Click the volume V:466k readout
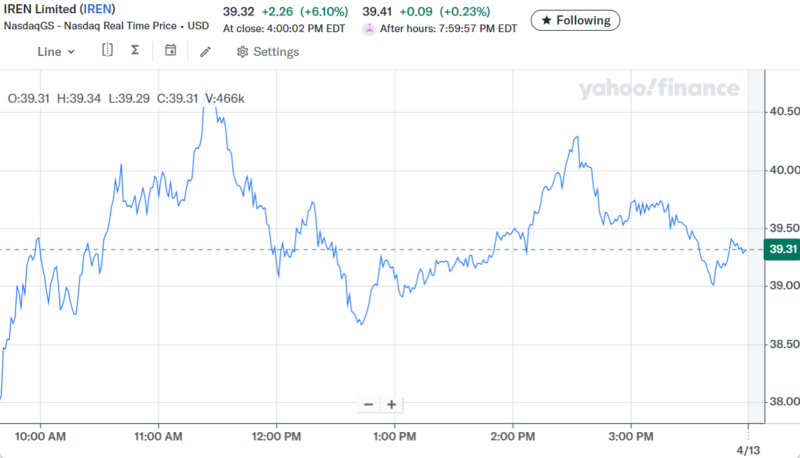Screen dimensions: 800x458 click(x=224, y=98)
